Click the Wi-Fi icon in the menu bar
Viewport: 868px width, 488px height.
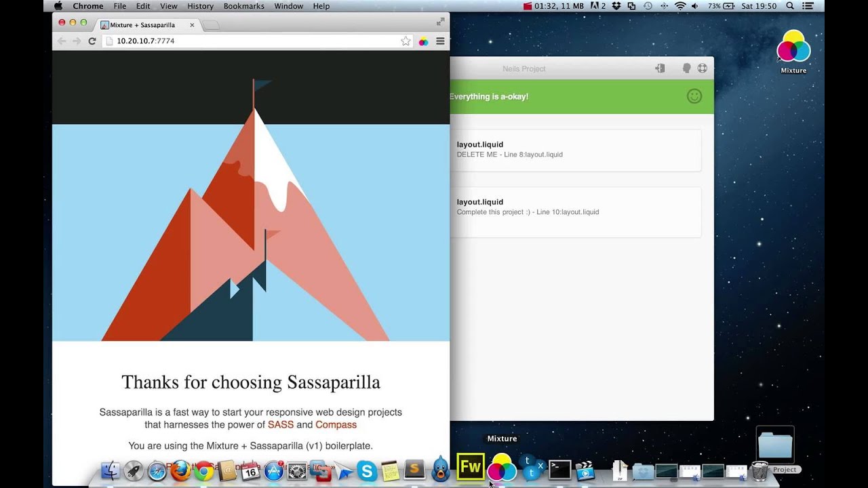680,6
